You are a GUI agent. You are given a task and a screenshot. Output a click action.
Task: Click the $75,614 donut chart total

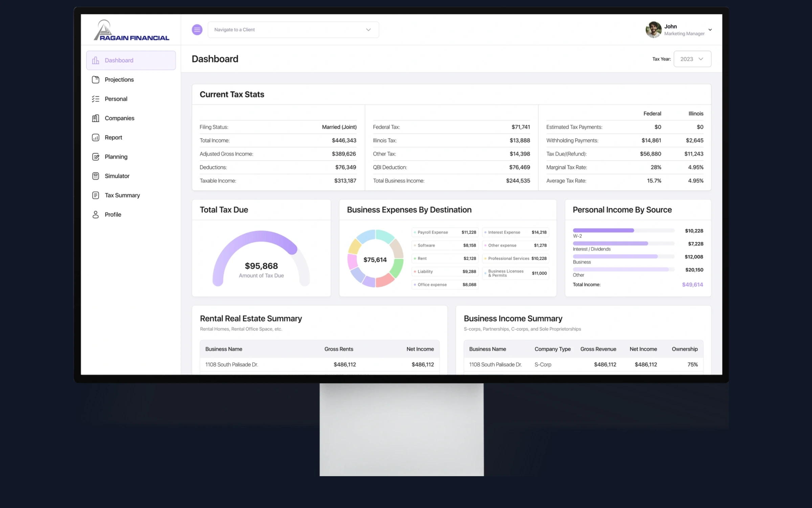click(x=375, y=260)
